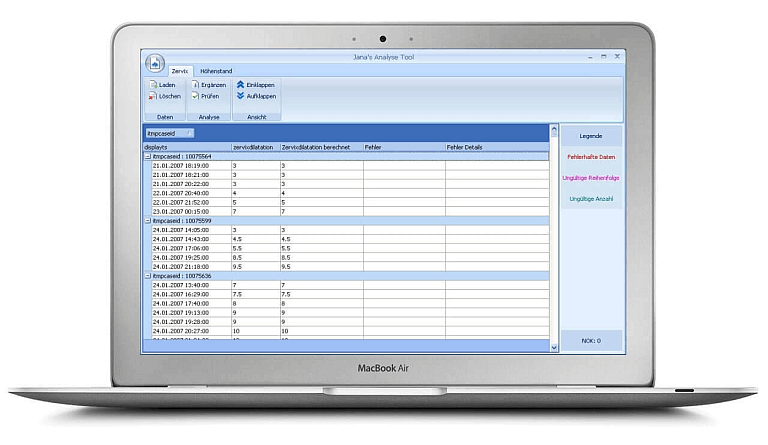
Task: Click berechnet value 9.5 in 21:18:00 row
Action: click(286, 267)
